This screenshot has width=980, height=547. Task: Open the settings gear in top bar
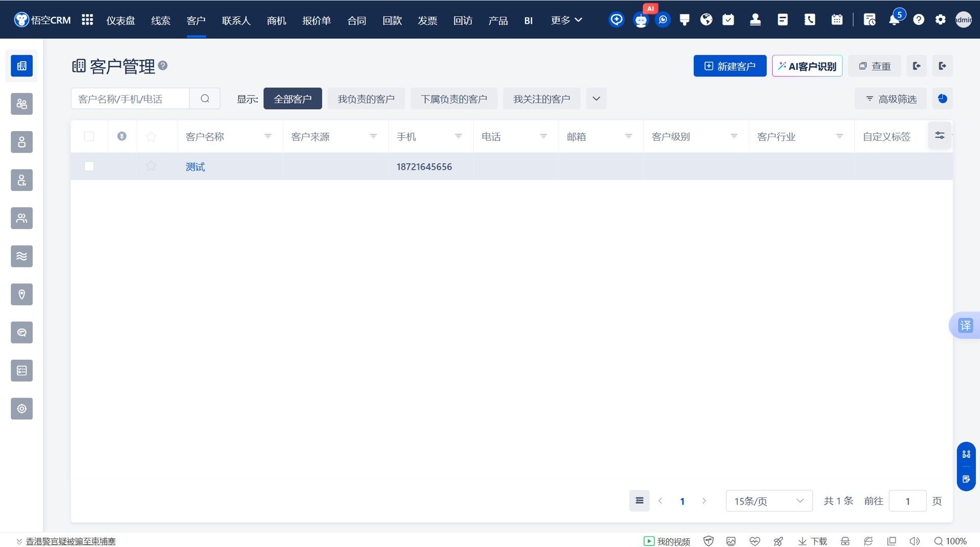click(x=940, y=20)
